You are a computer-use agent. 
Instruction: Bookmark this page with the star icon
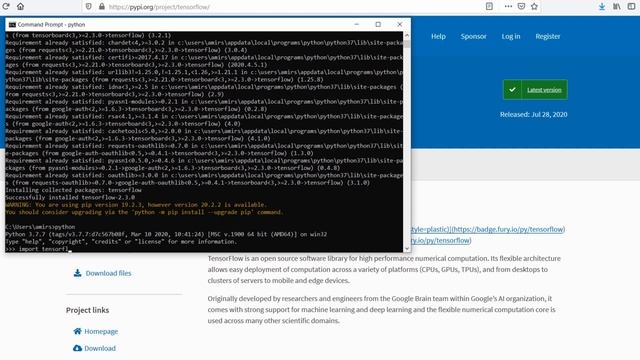pos(534,7)
